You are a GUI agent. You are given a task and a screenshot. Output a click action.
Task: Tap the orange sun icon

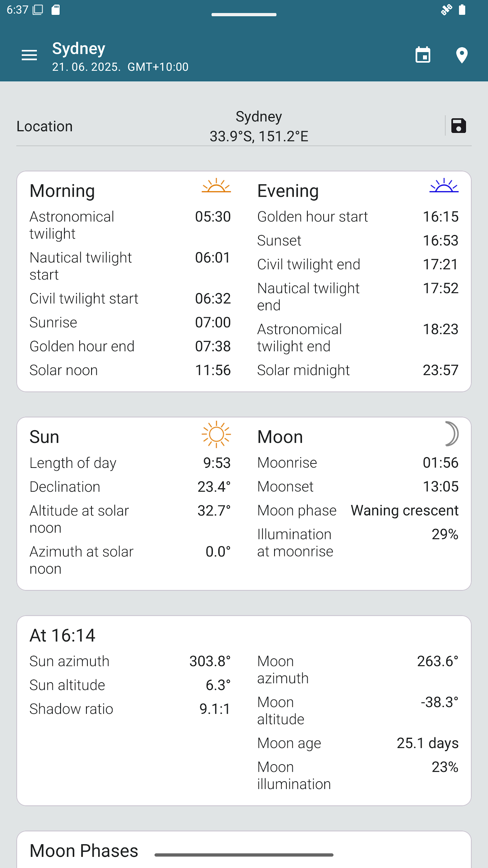216,434
